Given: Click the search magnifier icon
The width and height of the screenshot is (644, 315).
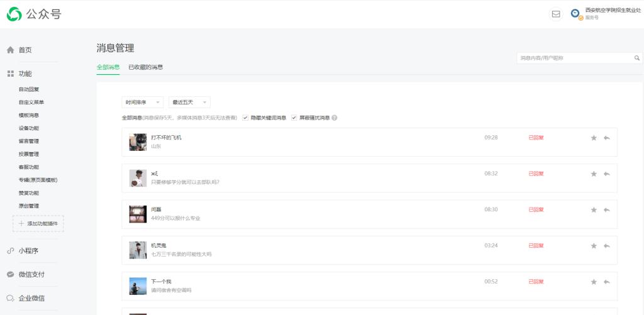Looking at the screenshot, I should point(636,58).
